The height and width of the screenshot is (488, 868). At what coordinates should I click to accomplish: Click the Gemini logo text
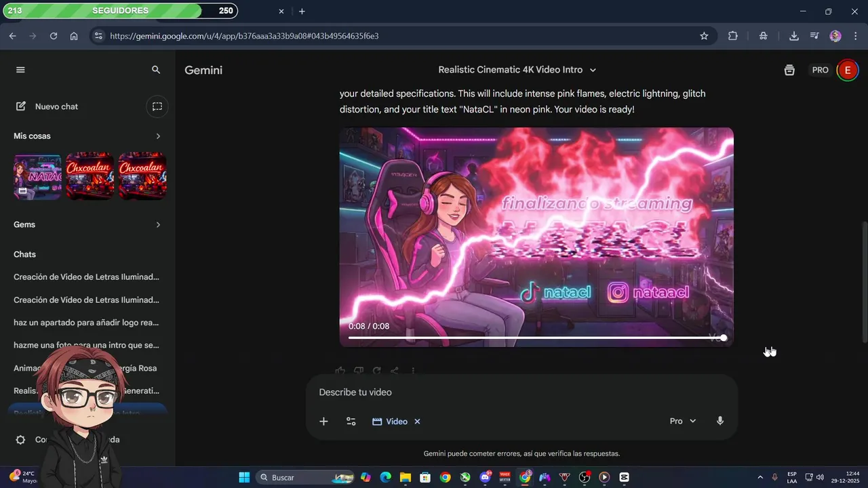203,70
